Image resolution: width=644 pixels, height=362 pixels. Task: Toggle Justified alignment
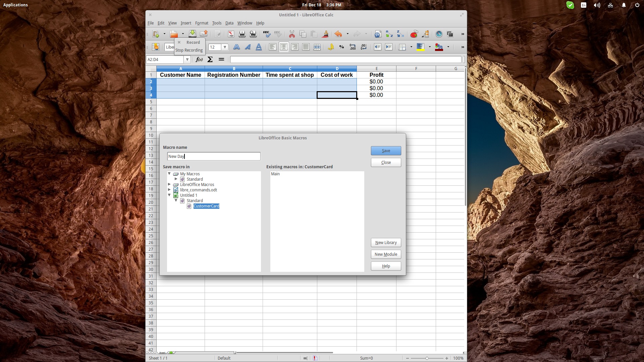click(306, 47)
